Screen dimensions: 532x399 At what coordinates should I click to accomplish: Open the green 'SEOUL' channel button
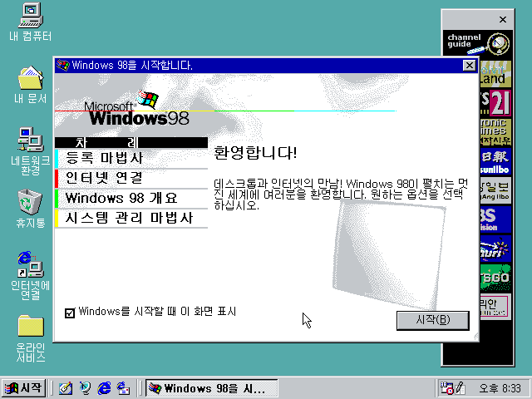(495, 278)
